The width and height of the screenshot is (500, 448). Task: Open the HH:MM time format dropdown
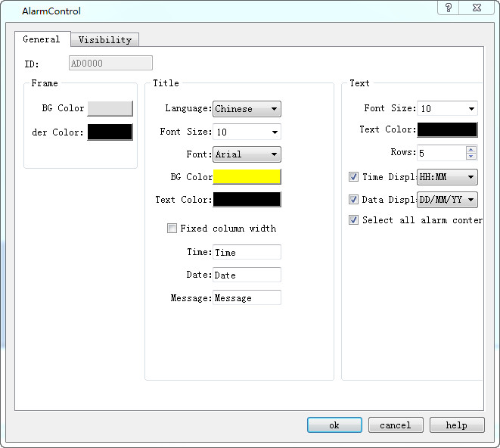(447, 177)
